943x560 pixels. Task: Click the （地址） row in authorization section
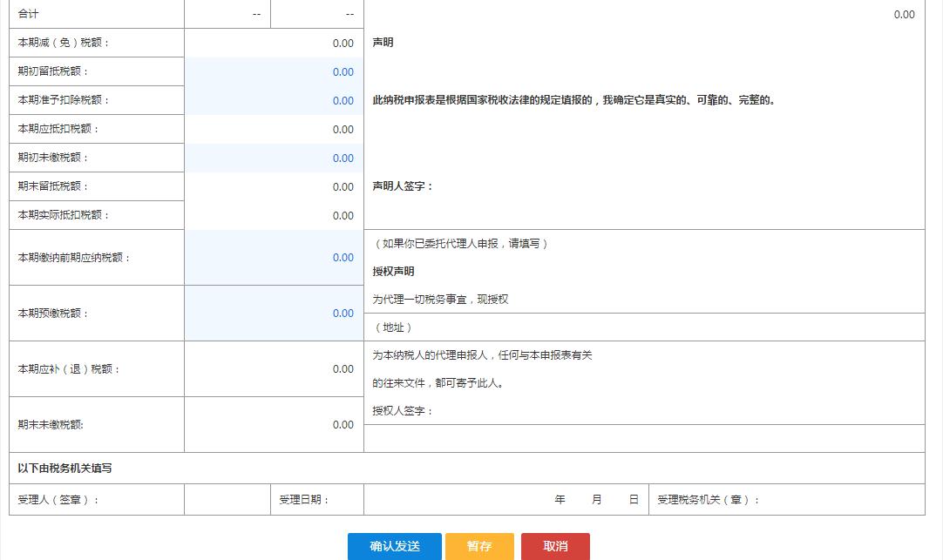(643, 327)
